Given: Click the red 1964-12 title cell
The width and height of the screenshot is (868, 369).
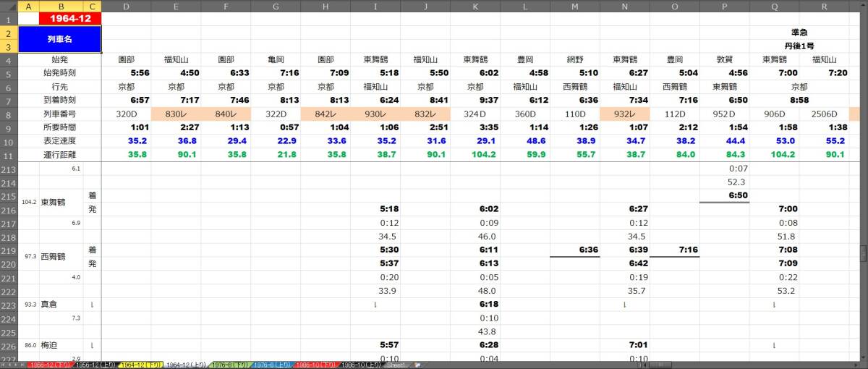Looking at the screenshot, I should pos(70,18).
